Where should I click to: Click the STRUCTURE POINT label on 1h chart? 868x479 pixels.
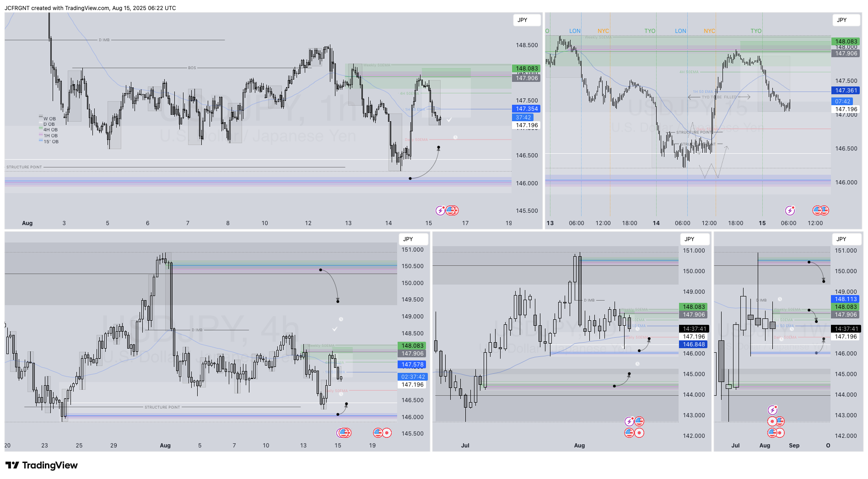click(x=24, y=167)
